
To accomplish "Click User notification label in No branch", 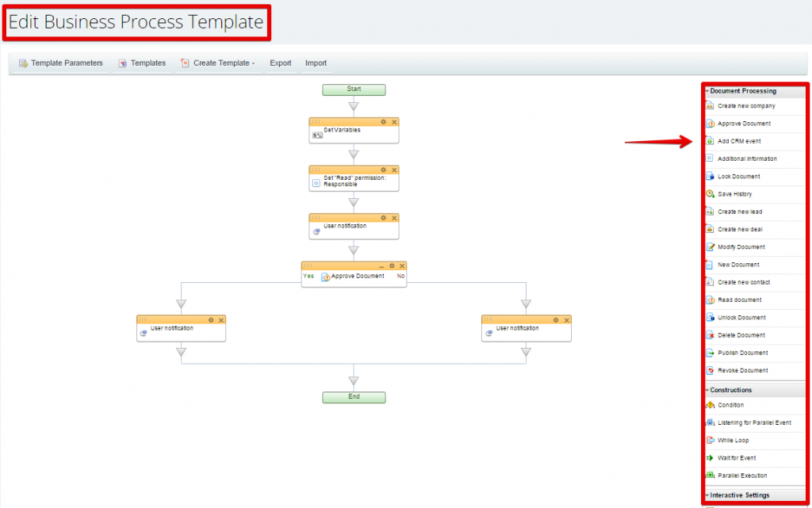I will [x=517, y=328].
